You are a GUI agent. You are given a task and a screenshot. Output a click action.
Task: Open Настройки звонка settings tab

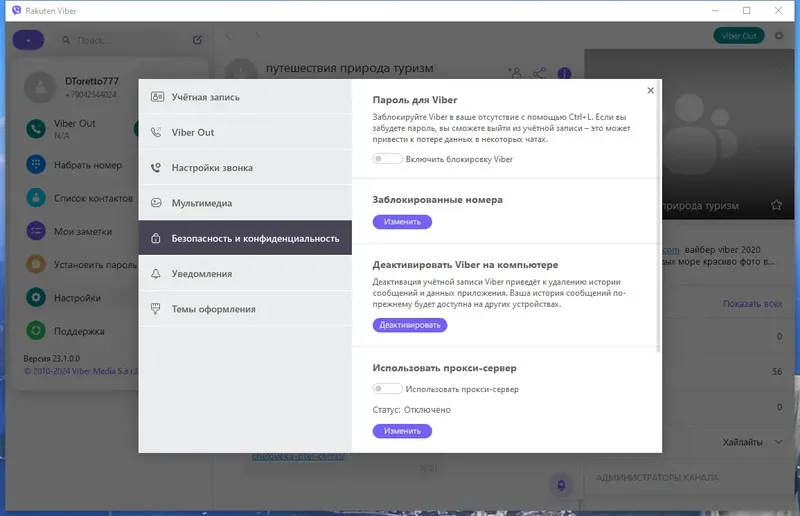(245, 167)
